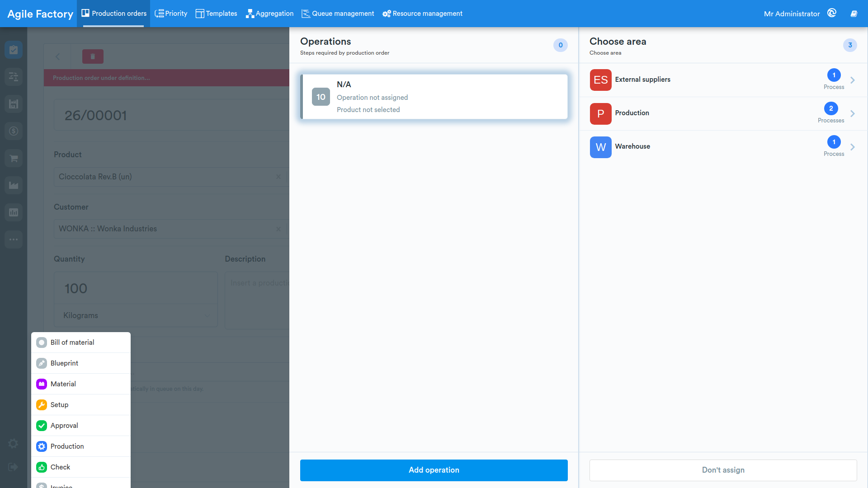Open the Kilograms unit dropdown
Image resolution: width=868 pixels, height=488 pixels.
point(136,315)
